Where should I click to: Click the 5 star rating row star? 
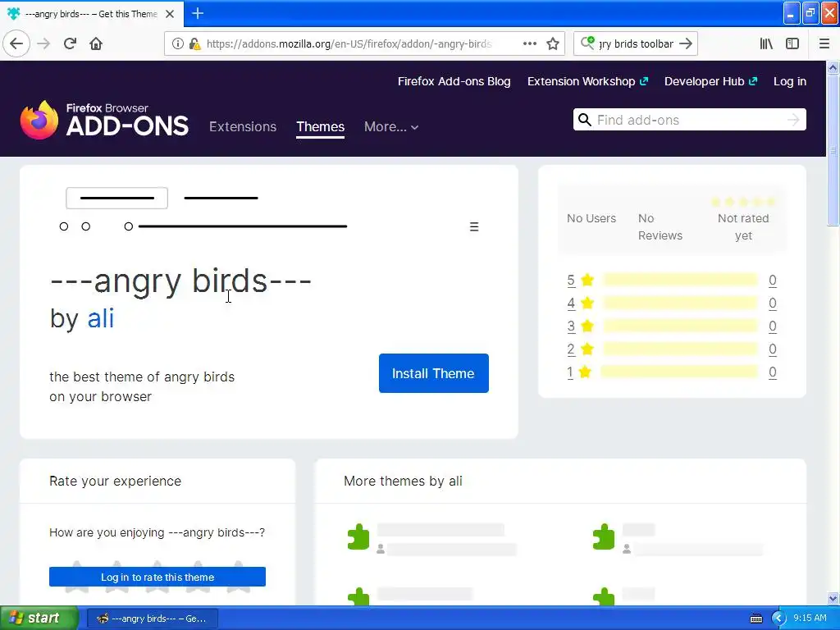pyautogui.click(x=587, y=280)
